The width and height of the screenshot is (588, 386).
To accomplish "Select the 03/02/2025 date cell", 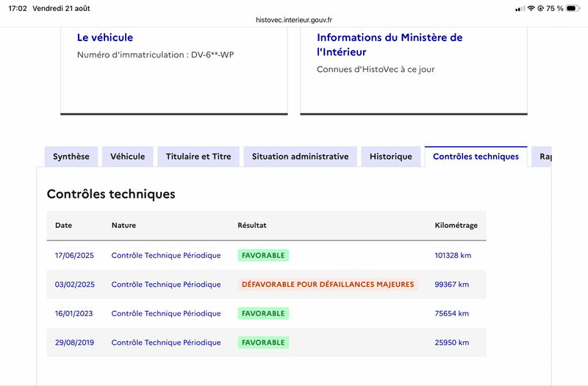I will (x=75, y=285).
